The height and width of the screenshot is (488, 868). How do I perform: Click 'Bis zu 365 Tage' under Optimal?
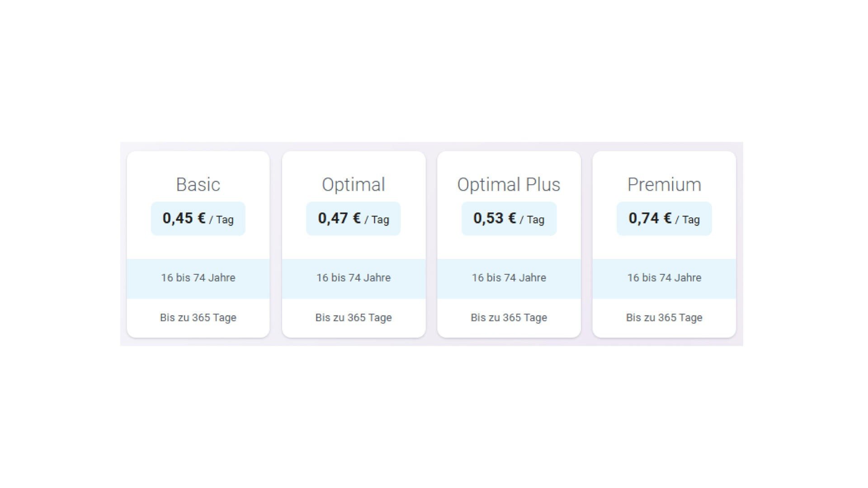[353, 318]
